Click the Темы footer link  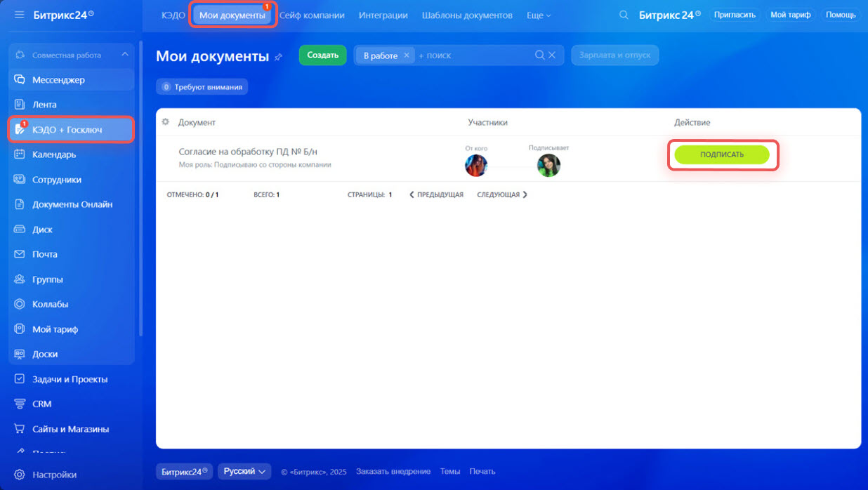pyautogui.click(x=450, y=472)
